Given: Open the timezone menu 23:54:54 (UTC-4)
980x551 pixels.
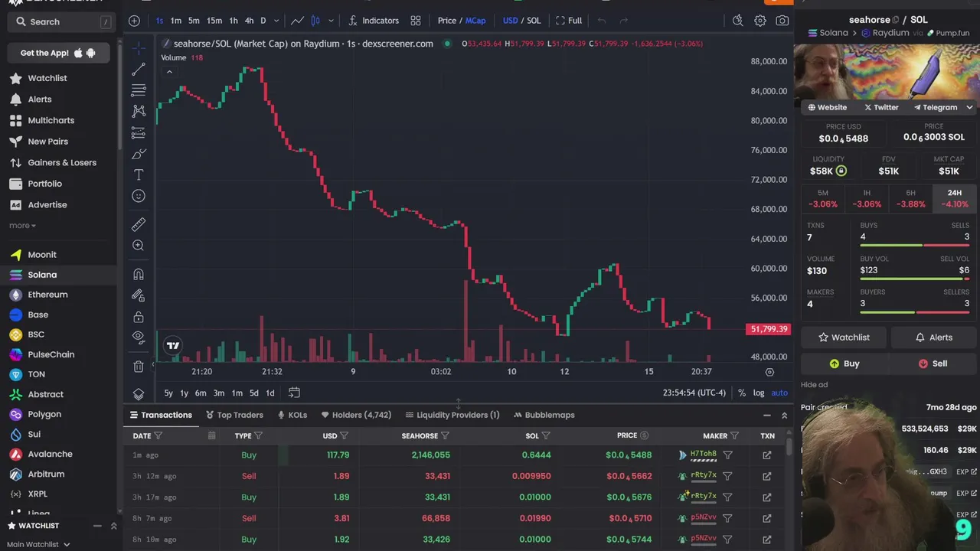Looking at the screenshot, I should tap(694, 393).
